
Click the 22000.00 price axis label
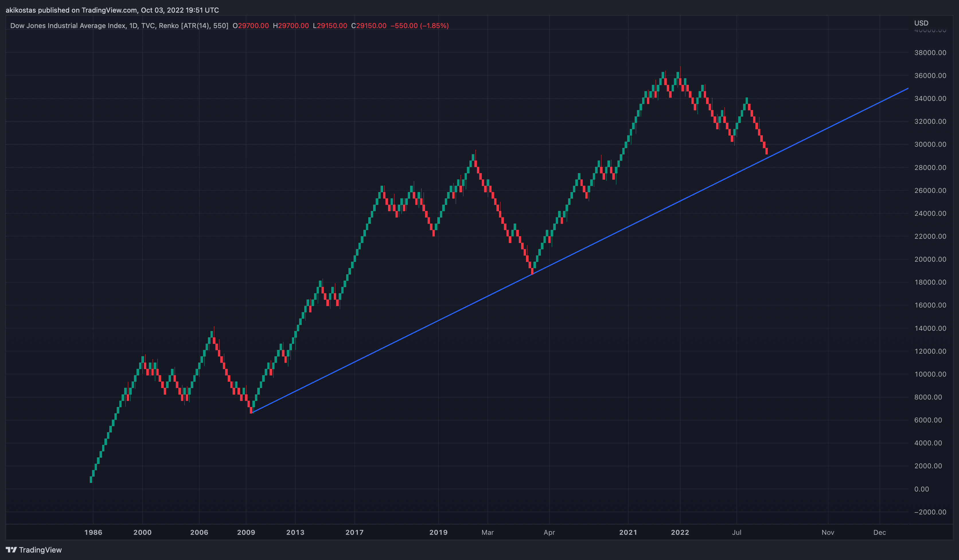tap(930, 236)
